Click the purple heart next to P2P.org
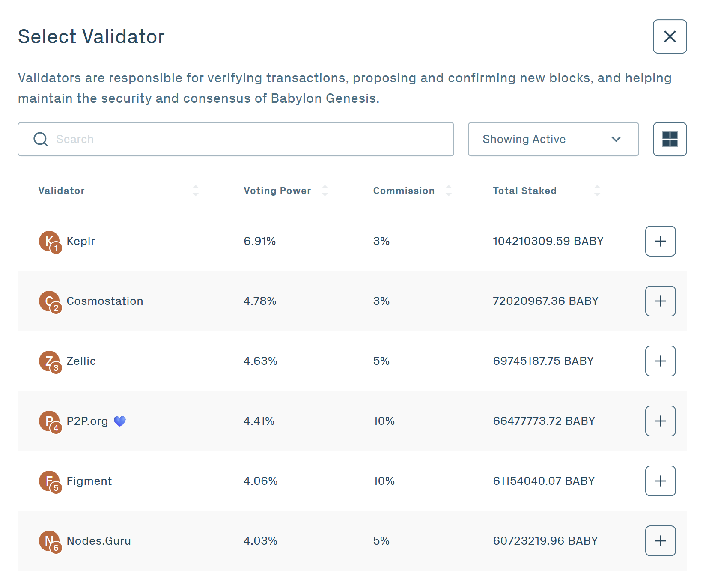The image size is (706, 588). pyautogui.click(x=120, y=421)
